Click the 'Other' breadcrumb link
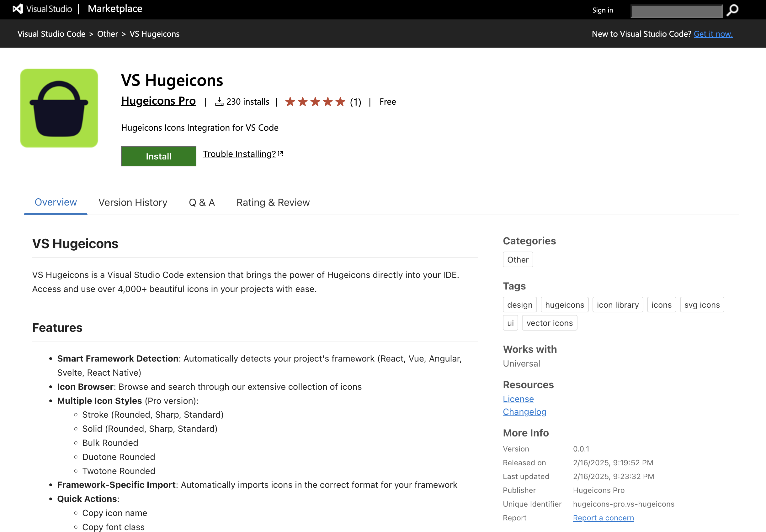 click(107, 34)
